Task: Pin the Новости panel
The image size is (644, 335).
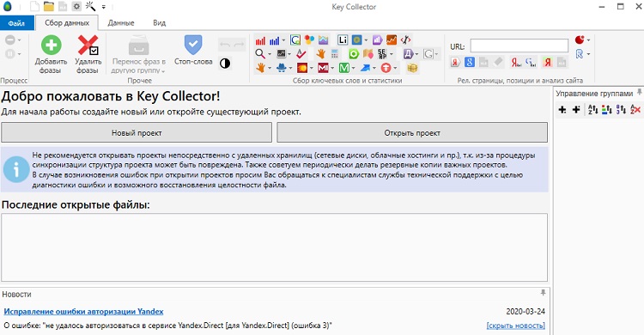Action: [x=543, y=293]
